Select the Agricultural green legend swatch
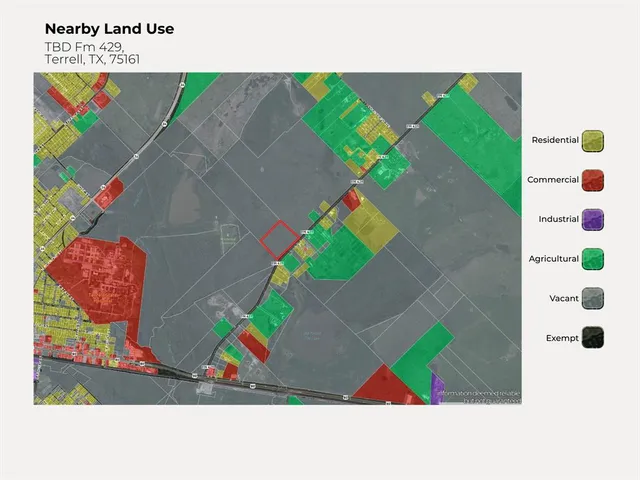This screenshot has height=480, width=640. click(x=593, y=259)
